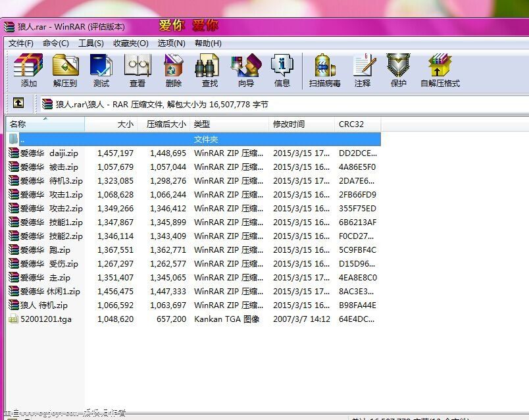Click the 保护 (Protect) shield icon
The image size is (529, 420).
(397, 70)
